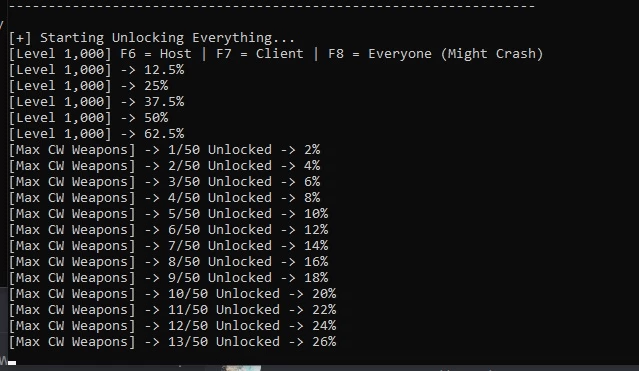Click the blinking console cursor
Image resolution: width=639 pixels, height=371 pixels.
click(x=12, y=362)
